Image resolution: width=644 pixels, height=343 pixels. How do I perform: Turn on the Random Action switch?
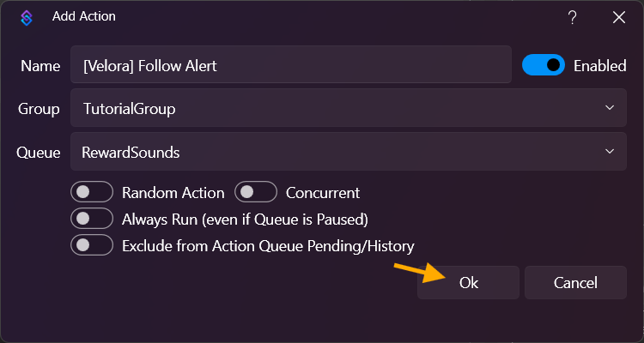[93, 193]
